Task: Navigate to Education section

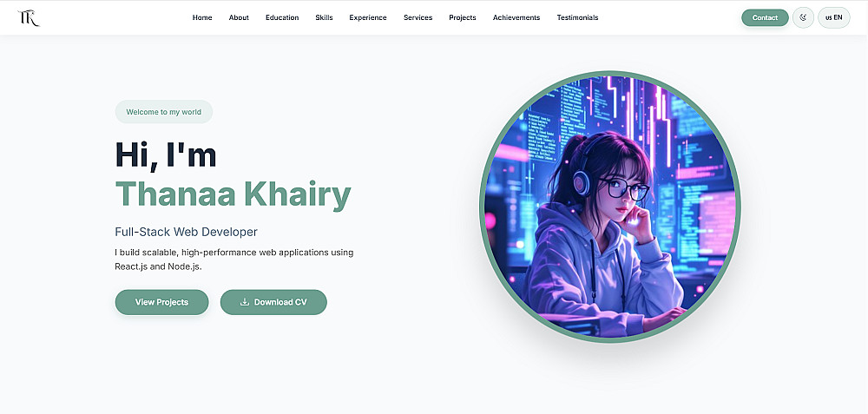Action: click(x=282, y=17)
